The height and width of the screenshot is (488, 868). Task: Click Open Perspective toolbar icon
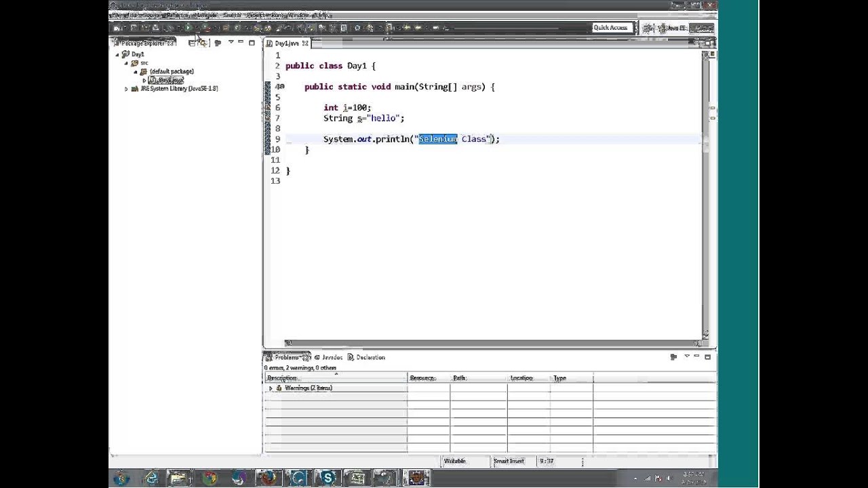tap(648, 28)
